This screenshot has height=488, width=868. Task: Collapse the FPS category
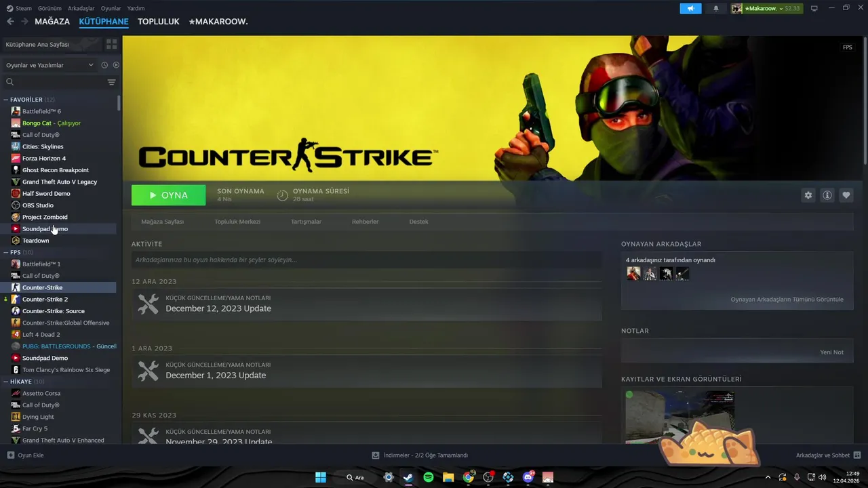point(6,252)
